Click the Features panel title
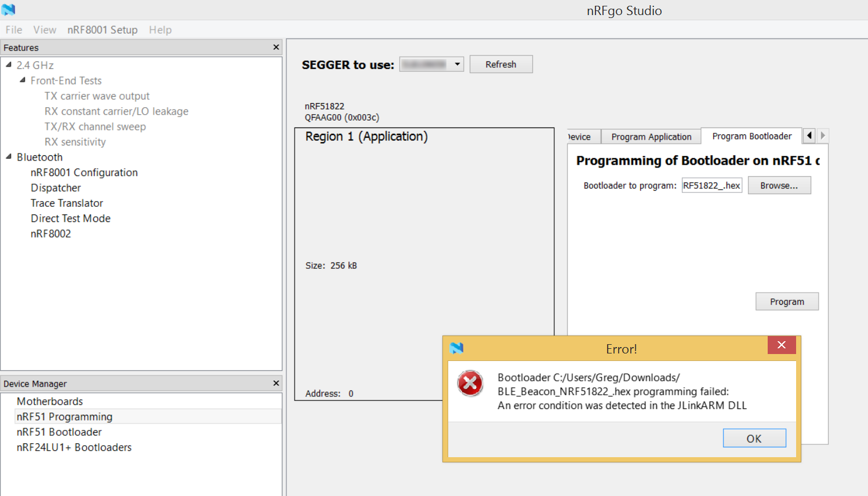Viewport: 868px width, 496px height. [x=21, y=48]
